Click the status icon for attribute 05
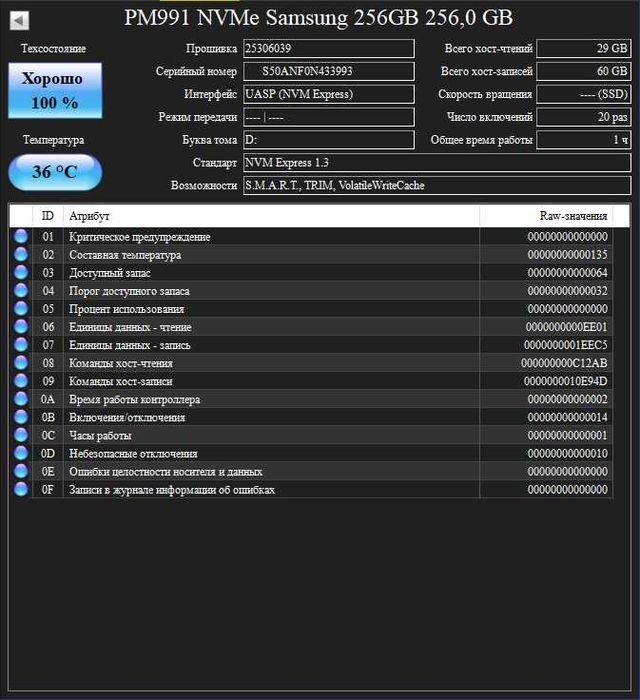Viewport: 640px width, 700px height. [21, 308]
